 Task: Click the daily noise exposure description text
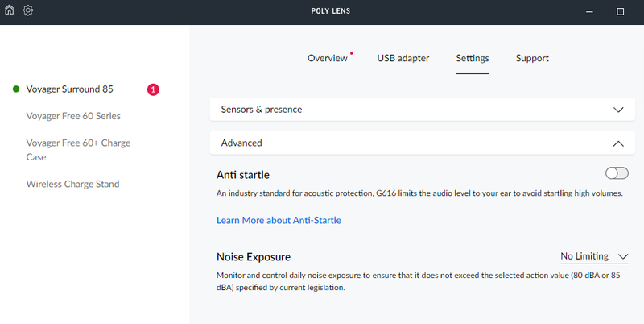[418, 281]
